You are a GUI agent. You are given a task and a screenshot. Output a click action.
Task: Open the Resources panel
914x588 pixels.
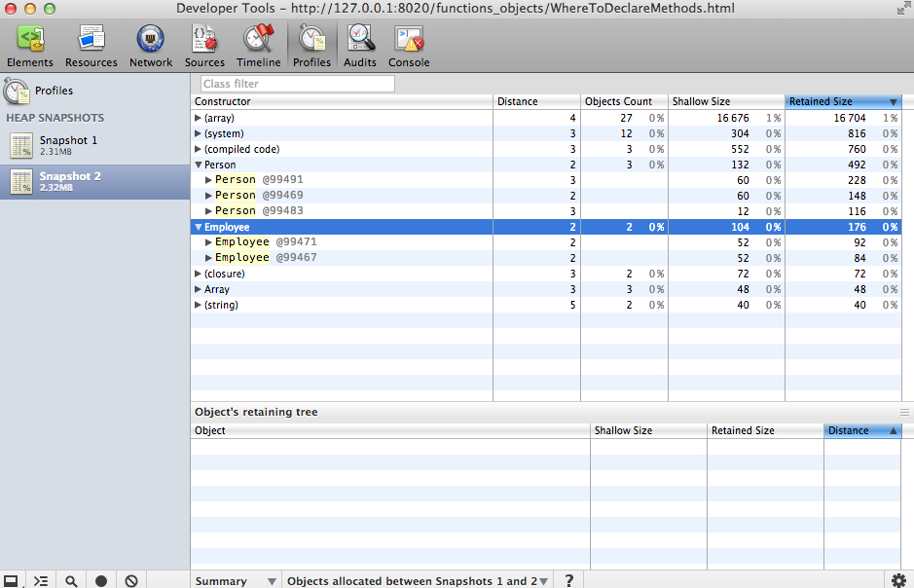tap(91, 46)
